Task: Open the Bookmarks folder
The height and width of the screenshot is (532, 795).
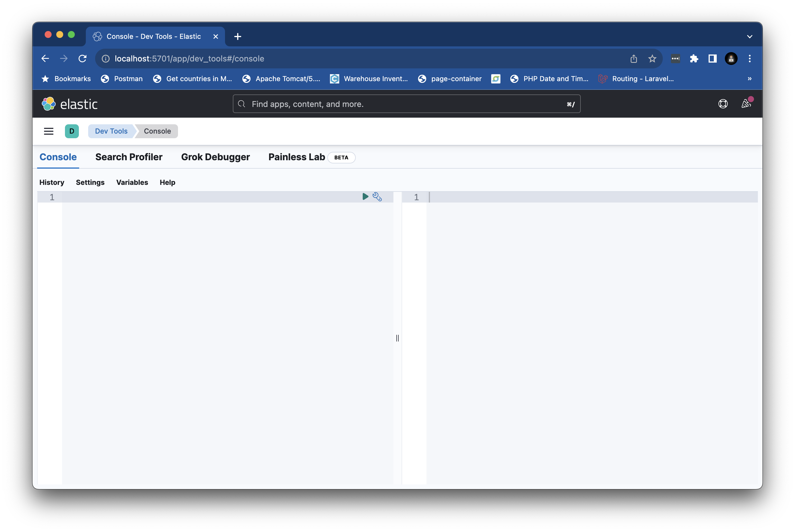Action: (x=66, y=79)
